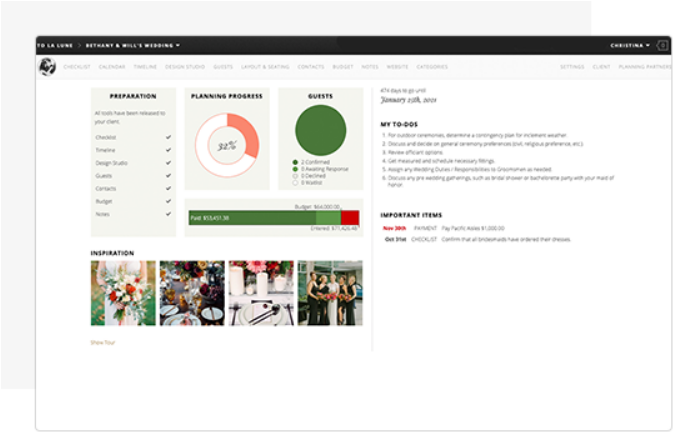Open the candles and place setting inspiration photo
674x434 pixels.
point(261,293)
